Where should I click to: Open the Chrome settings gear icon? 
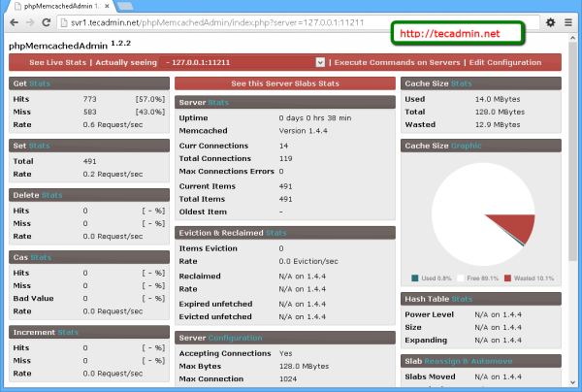[x=550, y=22]
